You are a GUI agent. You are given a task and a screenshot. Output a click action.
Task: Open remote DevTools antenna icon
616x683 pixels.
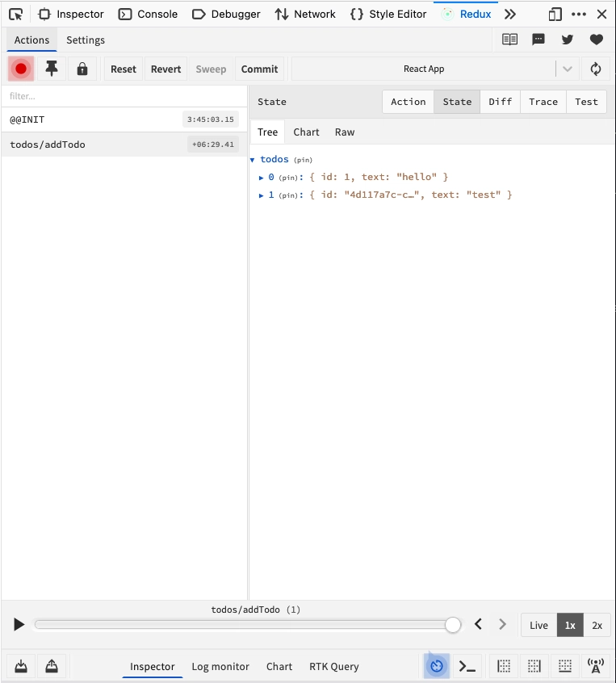596,665
